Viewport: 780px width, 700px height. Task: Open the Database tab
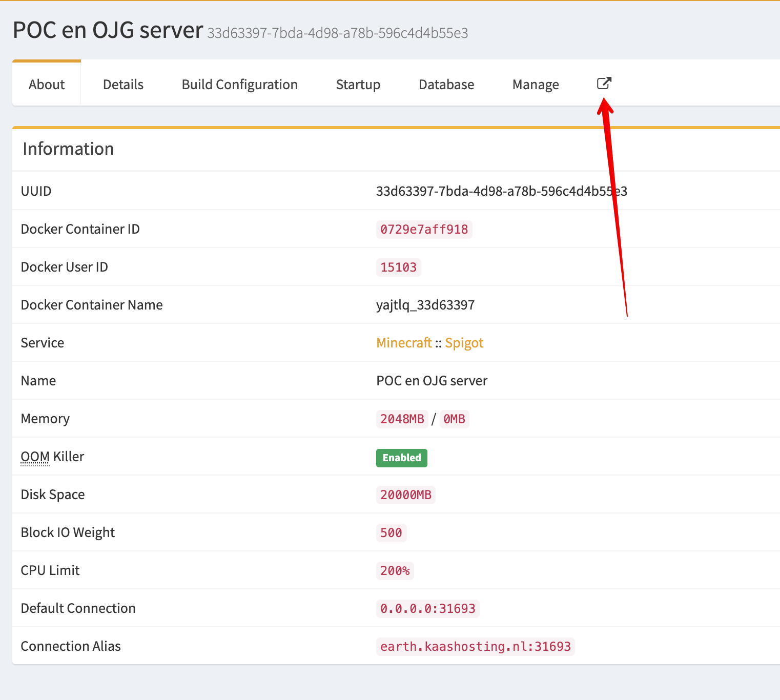(446, 85)
